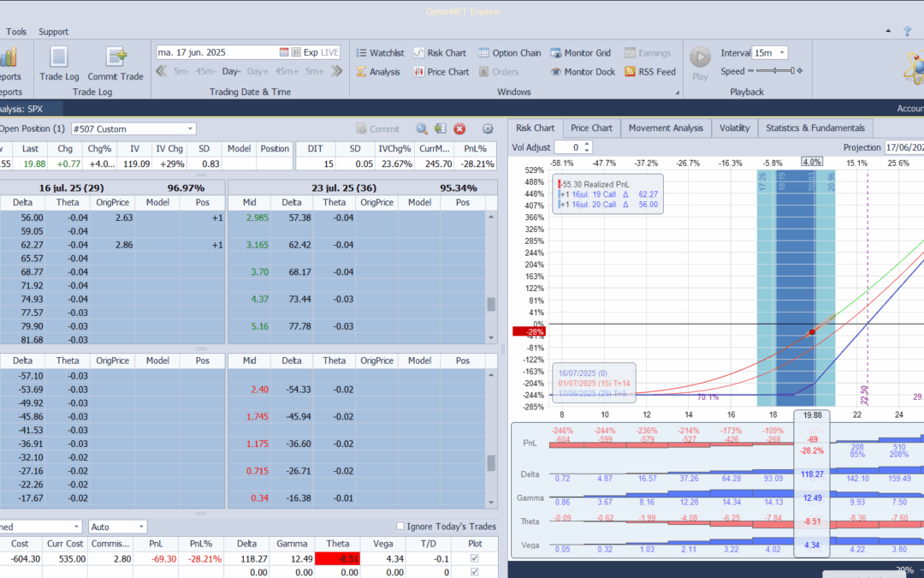Toggle Plot checkbox in the empty second row
This screenshot has width=924, height=578.
coord(474,572)
